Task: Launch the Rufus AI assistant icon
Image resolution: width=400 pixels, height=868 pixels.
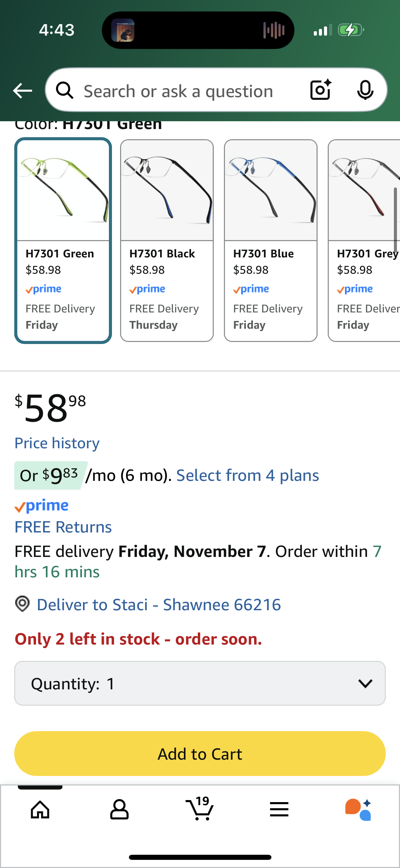Action: 358,810
